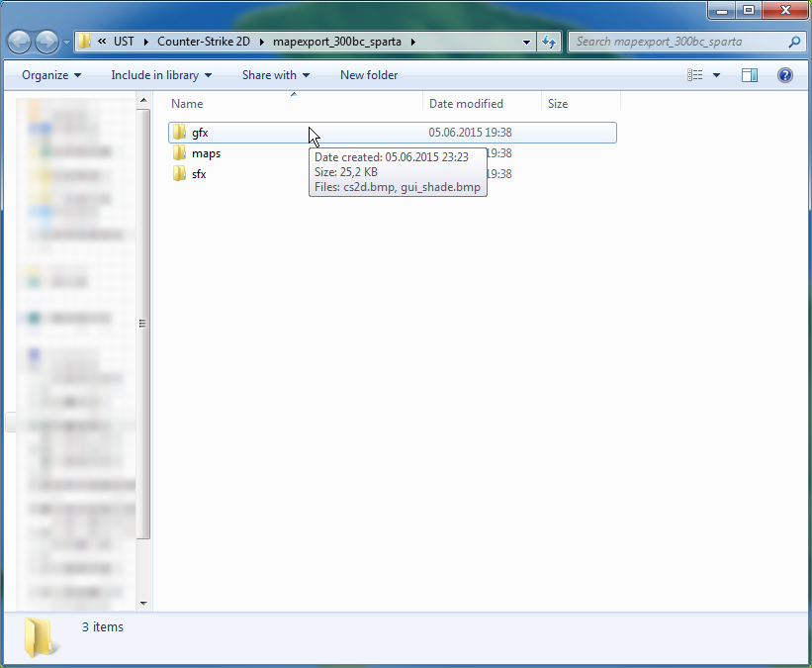The image size is (812, 668).
Task: Maximize the Explorer window
Action: 749,10
